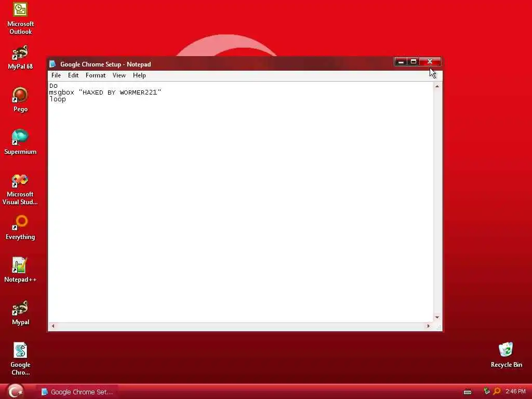Screen dimensions: 532x399
Task: Click the Notepad icon in the title bar
Action: pos(52,64)
